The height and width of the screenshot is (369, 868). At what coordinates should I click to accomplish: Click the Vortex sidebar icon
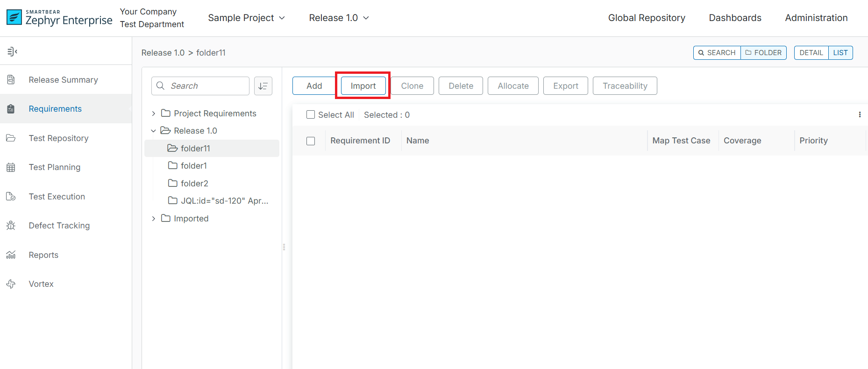click(x=11, y=284)
